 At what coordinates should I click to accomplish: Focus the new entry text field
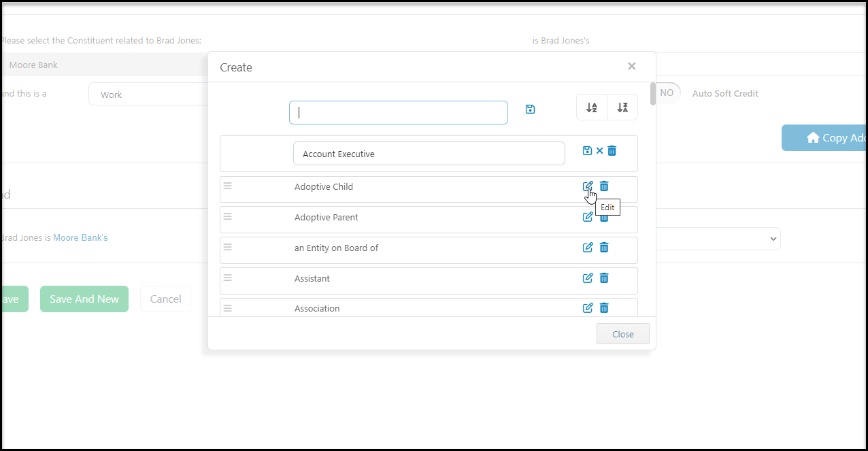[x=399, y=112]
